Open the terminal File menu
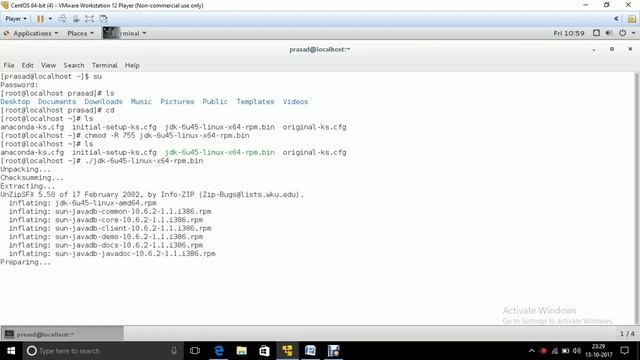Image resolution: width=640 pixels, height=360 pixels. tap(9, 65)
